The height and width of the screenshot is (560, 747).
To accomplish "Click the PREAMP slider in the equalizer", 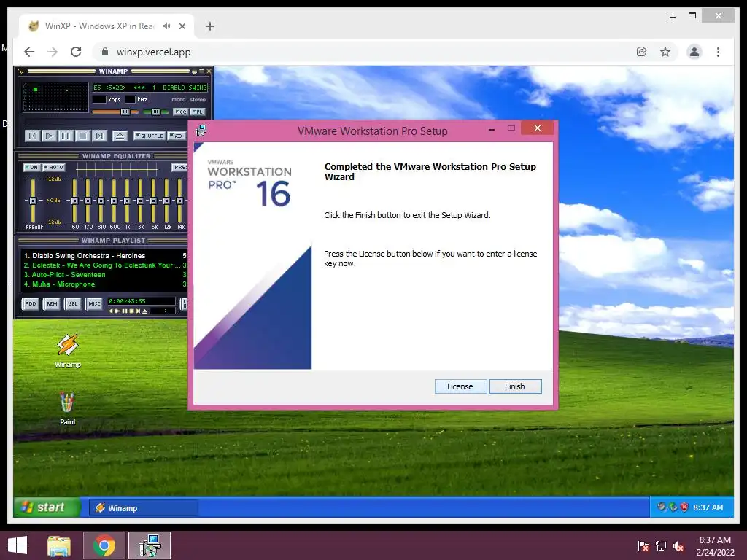I will coord(33,201).
